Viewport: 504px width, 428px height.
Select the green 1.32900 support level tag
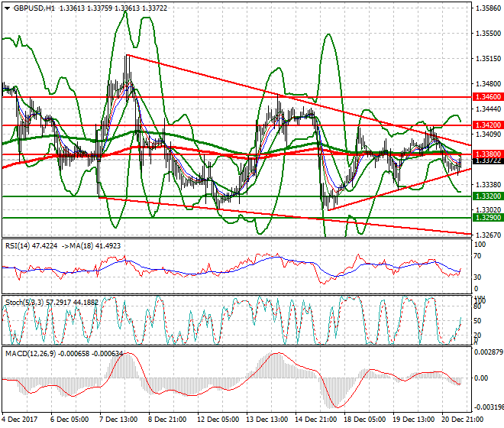(488, 218)
